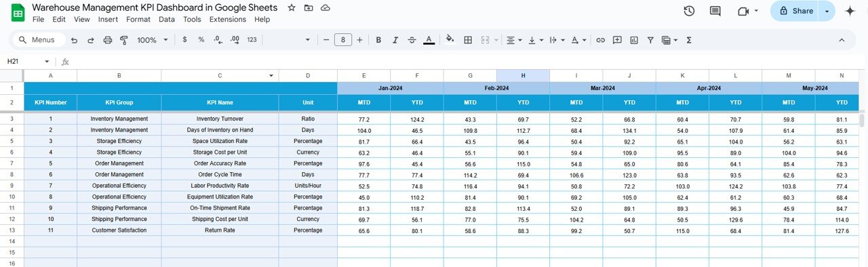Open column C header dropdown arrow
868x267 pixels.
click(271, 76)
